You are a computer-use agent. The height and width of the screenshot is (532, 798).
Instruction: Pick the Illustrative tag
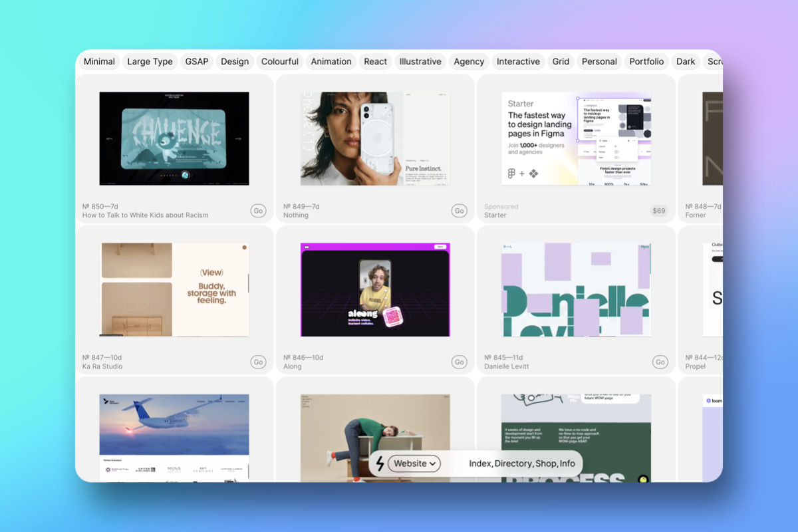coord(420,61)
